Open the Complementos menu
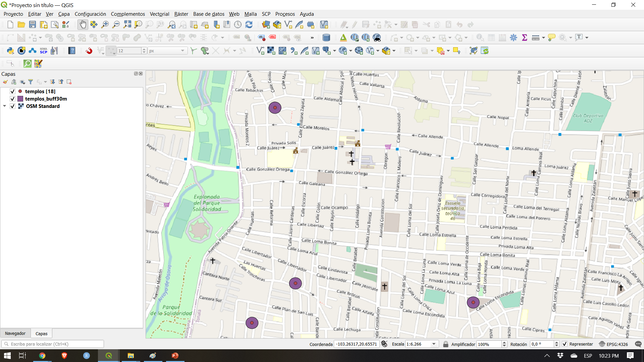The width and height of the screenshot is (644, 362). (x=128, y=14)
